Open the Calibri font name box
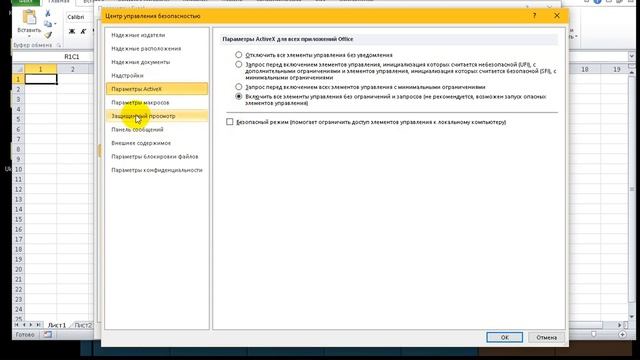Image resolution: width=640 pixels, height=360 pixels. point(80,17)
